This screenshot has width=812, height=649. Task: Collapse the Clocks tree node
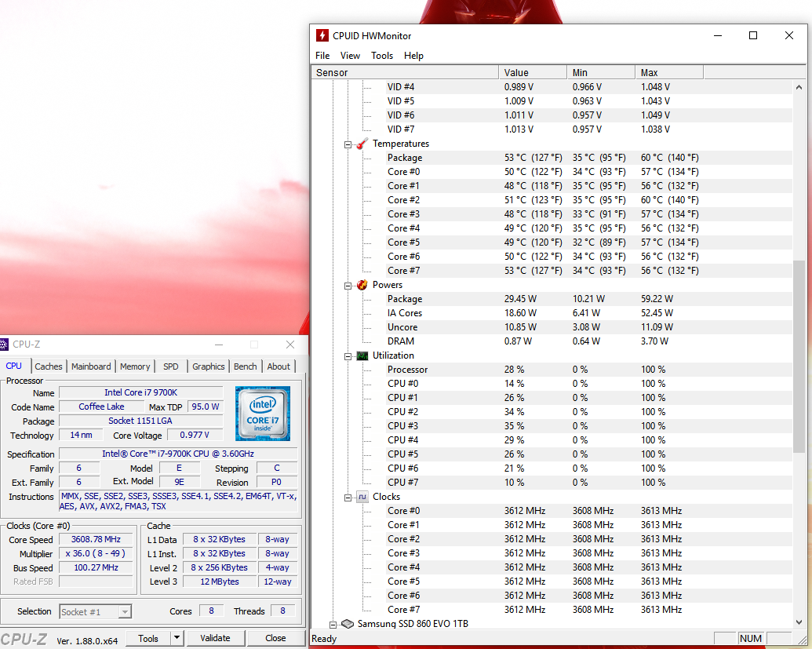click(348, 498)
